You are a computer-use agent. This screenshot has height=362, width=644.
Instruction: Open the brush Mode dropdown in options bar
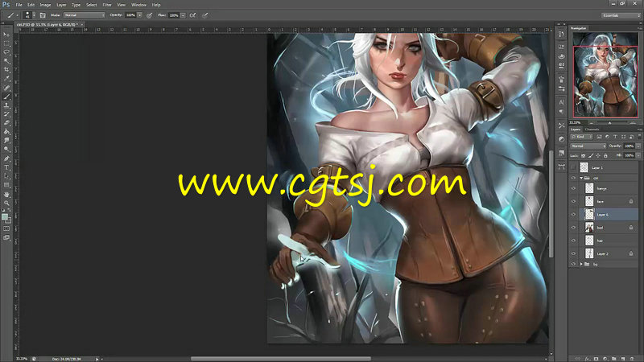tap(85, 15)
